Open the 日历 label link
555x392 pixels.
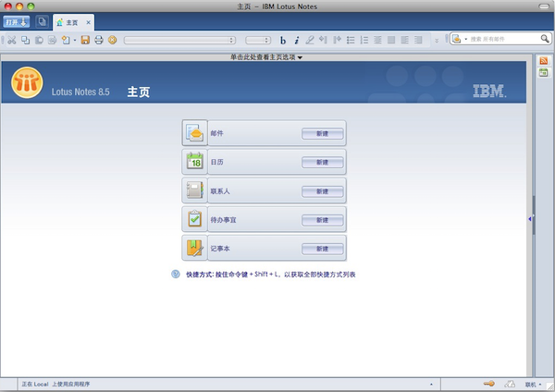tap(217, 162)
